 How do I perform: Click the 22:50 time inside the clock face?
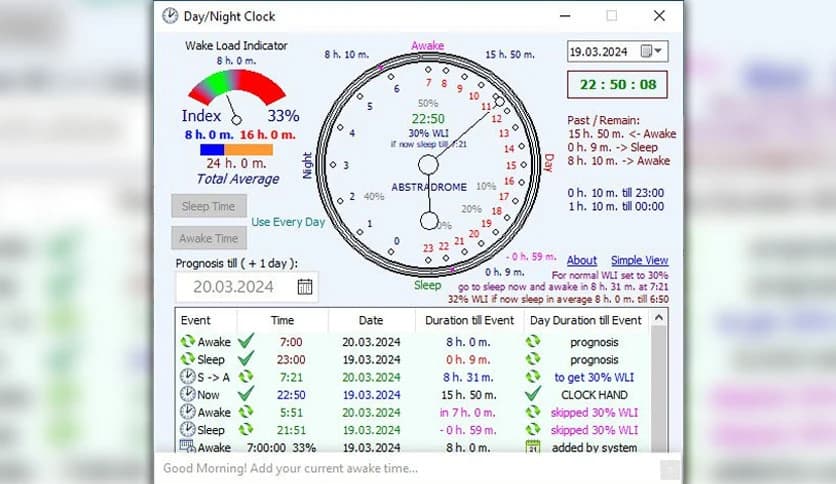428,119
